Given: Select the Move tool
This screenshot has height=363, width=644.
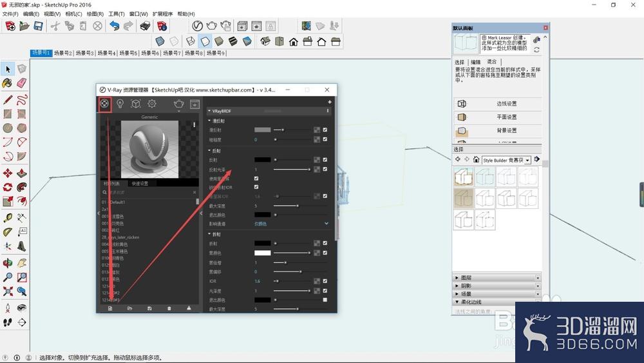Looking at the screenshot, I should pos(7,173).
